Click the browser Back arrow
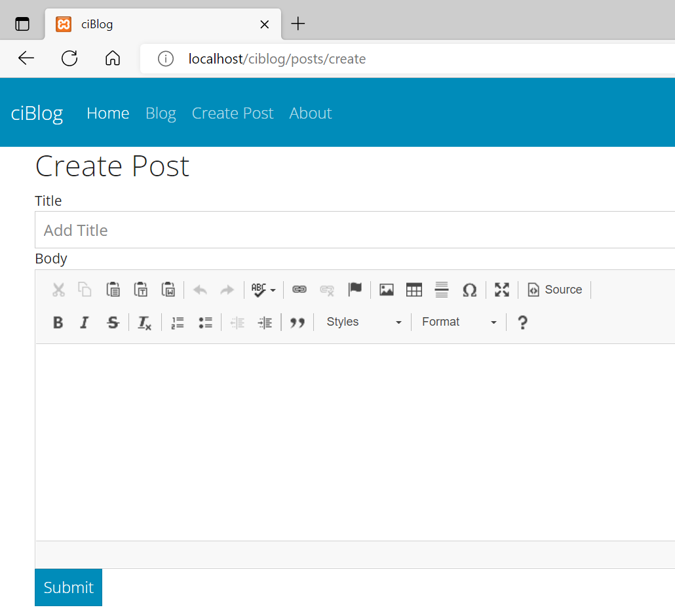 click(x=26, y=58)
